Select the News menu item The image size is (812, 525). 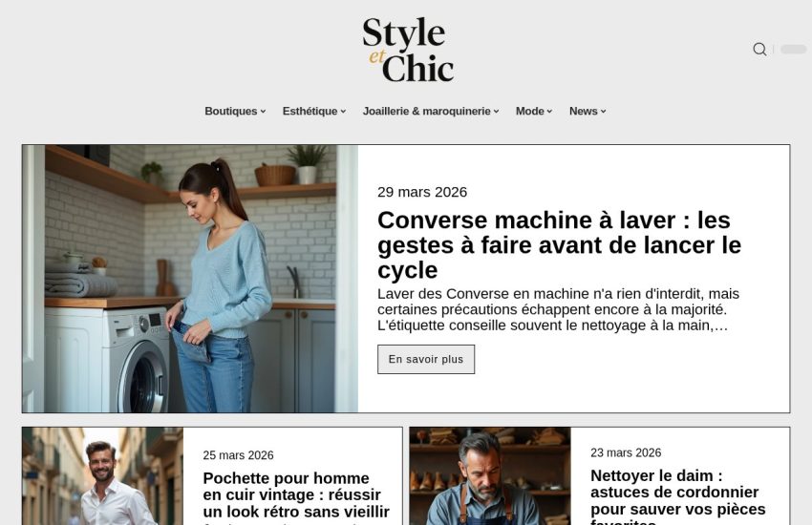(588, 112)
